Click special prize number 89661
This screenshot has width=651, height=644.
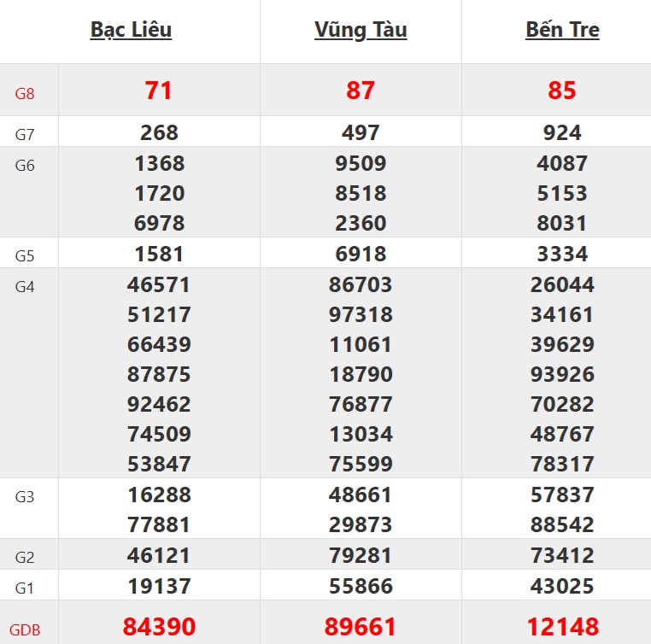point(361,627)
